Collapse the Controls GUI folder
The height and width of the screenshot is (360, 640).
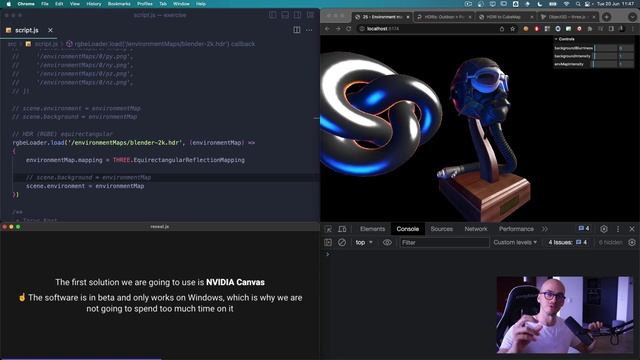pyautogui.click(x=594, y=39)
